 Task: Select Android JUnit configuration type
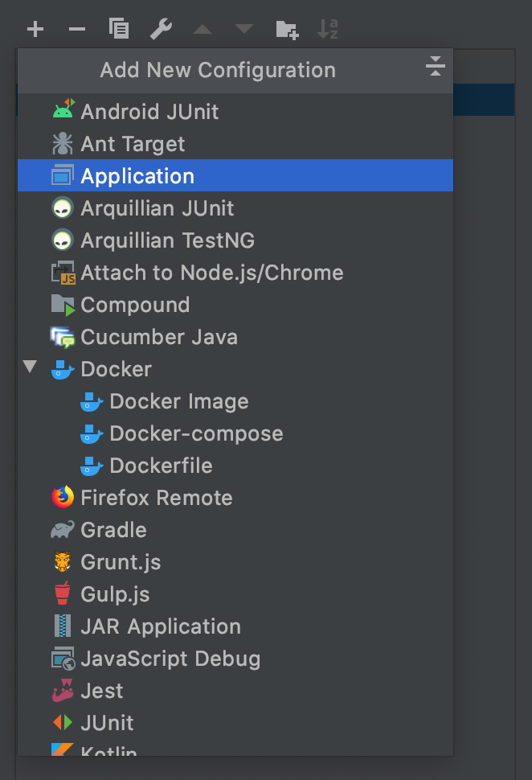point(235,112)
